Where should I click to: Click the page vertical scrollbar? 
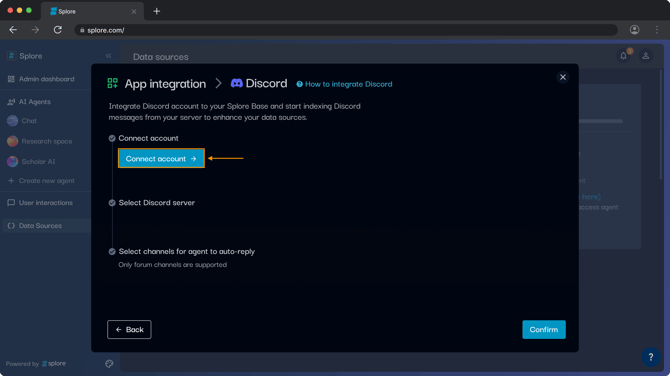click(x=661, y=124)
